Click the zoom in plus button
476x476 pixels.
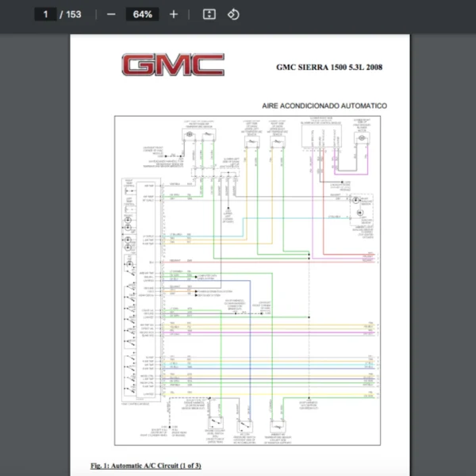click(x=174, y=14)
